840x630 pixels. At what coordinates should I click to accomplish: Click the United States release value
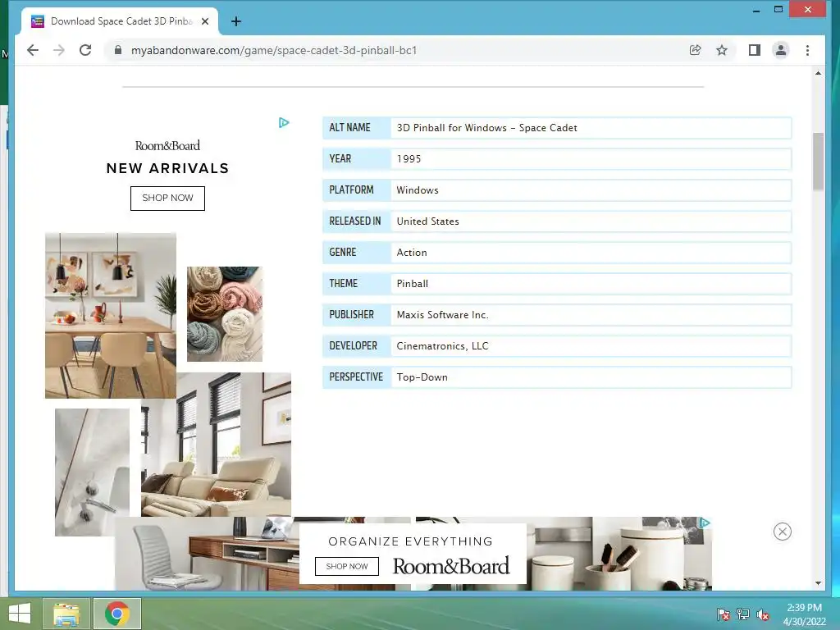pos(427,221)
